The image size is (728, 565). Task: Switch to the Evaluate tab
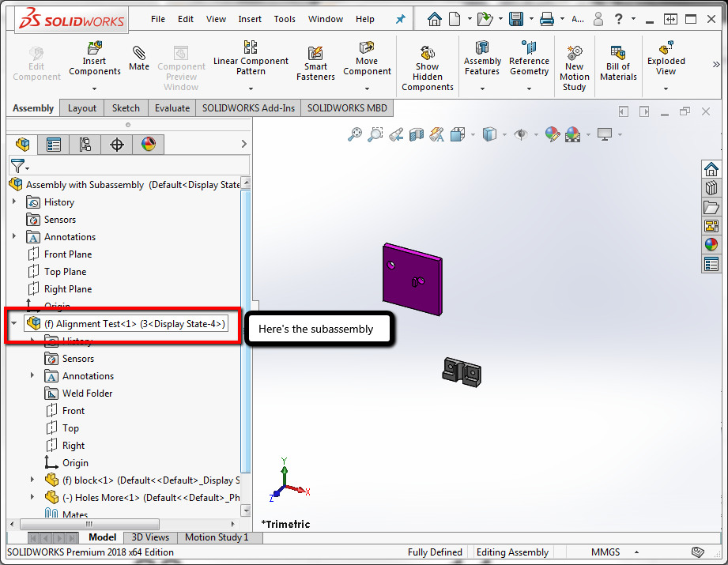[172, 108]
